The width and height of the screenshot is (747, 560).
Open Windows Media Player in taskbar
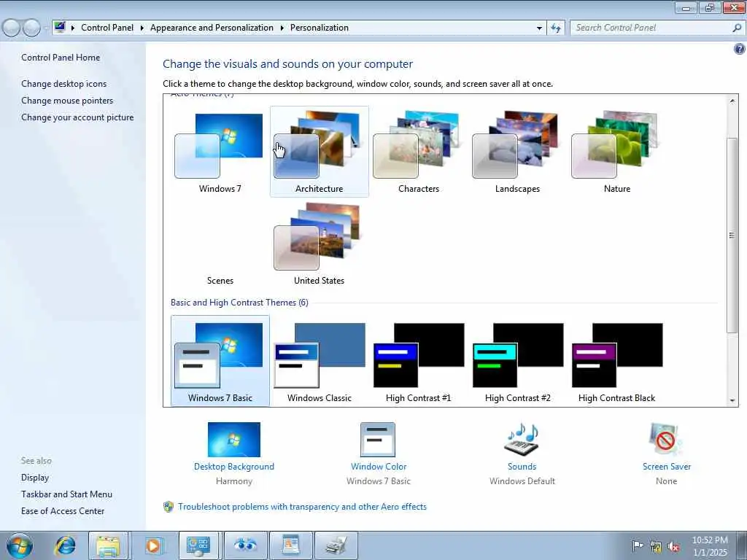pos(153,545)
